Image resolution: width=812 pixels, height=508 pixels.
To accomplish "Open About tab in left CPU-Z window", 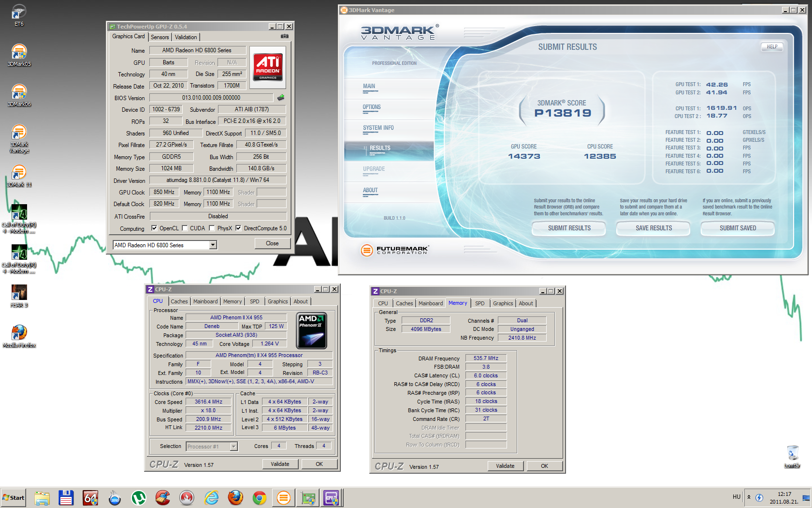I will pos(301,301).
